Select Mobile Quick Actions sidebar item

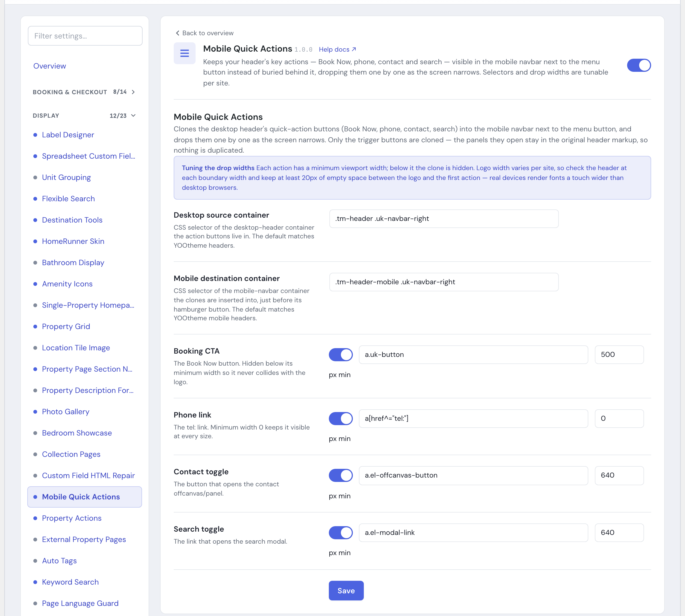(85, 497)
